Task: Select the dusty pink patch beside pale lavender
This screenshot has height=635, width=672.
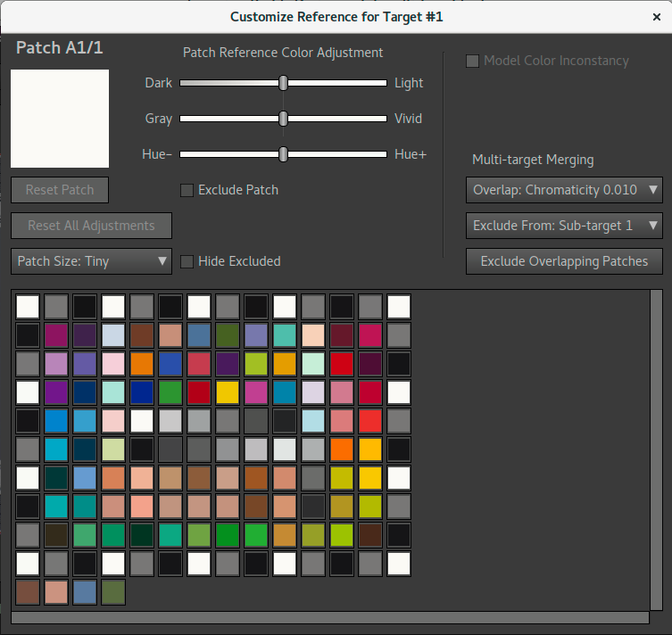Action: 342,392
